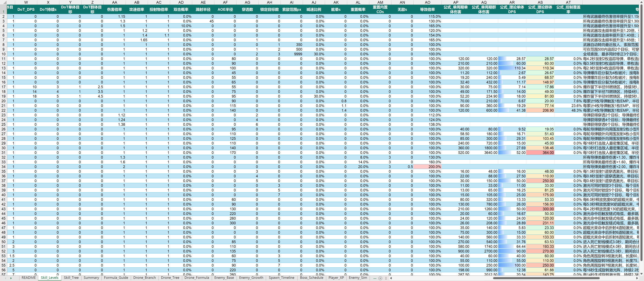
Task: Switch to the Enemy_Base sheet
Action: pos(224,278)
